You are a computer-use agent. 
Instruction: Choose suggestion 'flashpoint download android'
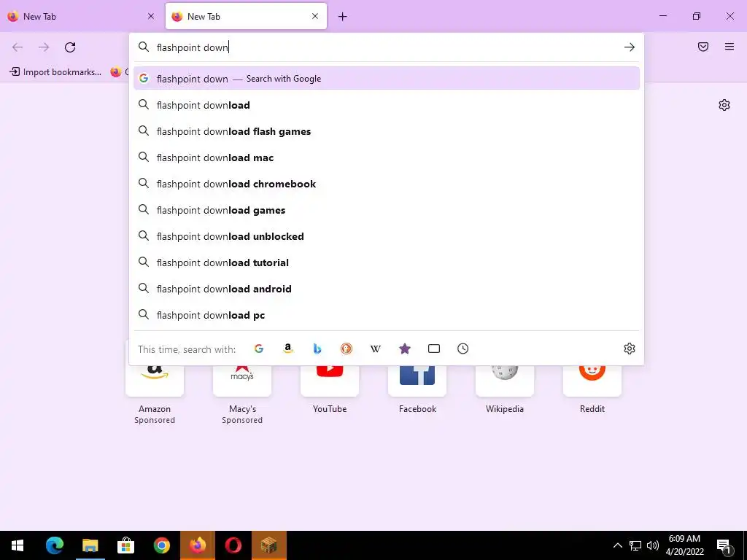[387, 289]
